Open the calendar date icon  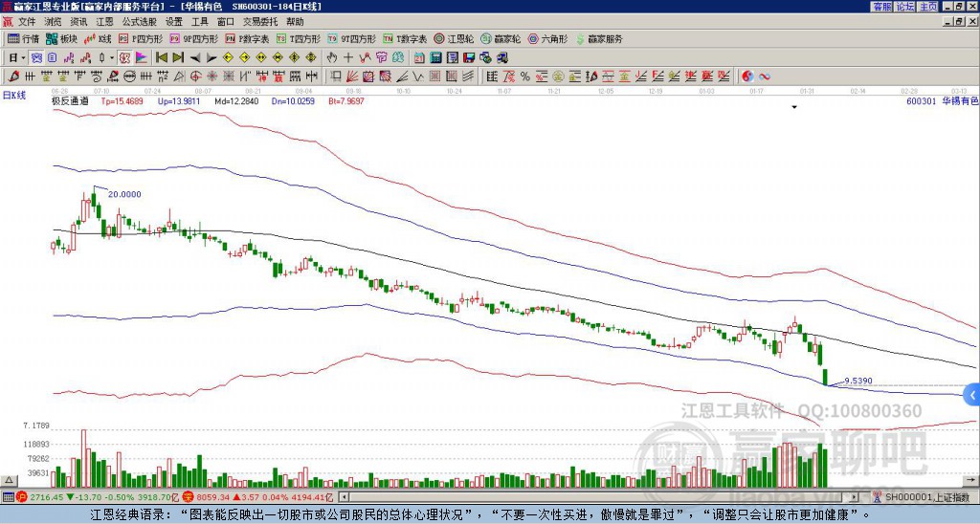(x=419, y=58)
